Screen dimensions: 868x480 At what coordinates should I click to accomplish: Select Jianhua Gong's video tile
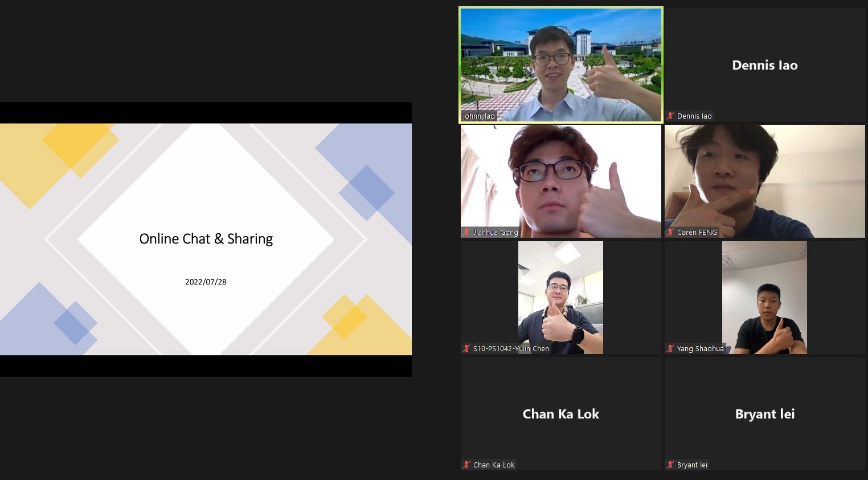pyautogui.click(x=561, y=181)
